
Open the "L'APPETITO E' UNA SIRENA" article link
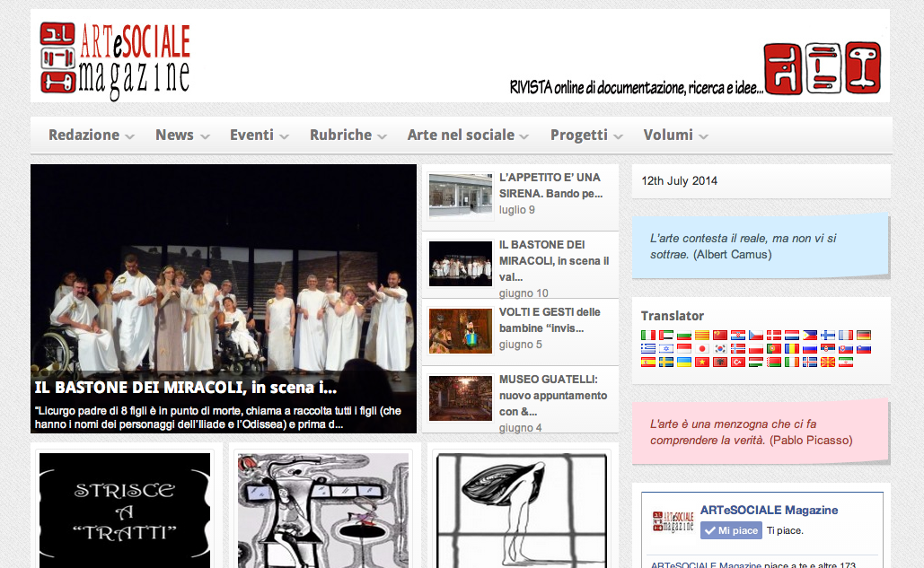(x=550, y=186)
